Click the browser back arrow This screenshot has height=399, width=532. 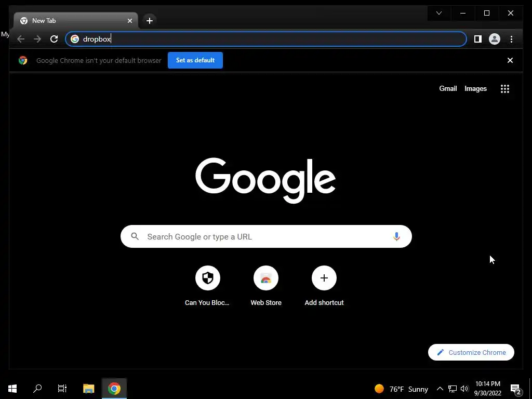[x=21, y=39]
